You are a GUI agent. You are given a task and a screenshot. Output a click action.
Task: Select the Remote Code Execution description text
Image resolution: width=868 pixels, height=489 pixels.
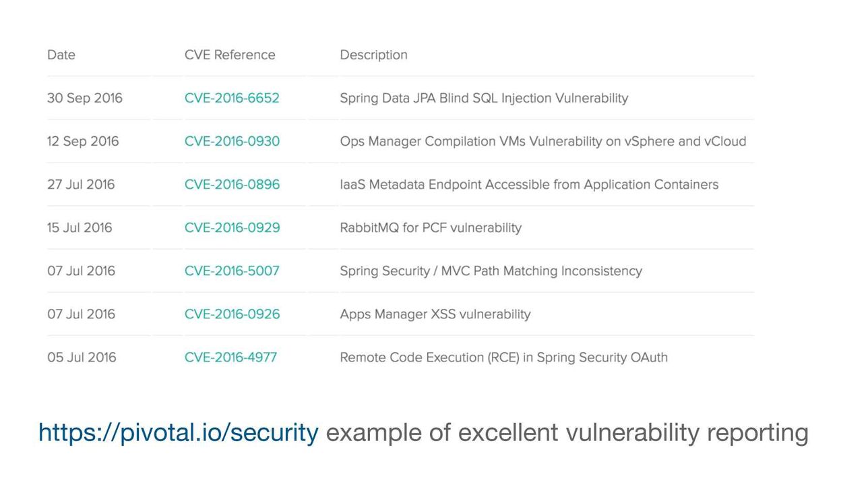coord(503,357)
